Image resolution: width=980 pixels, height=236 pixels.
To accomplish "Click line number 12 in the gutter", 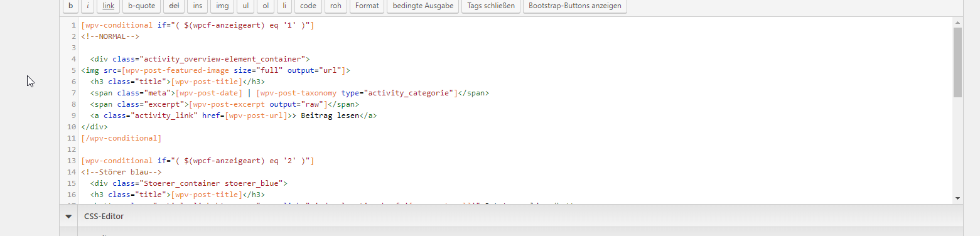I will 72,149.
